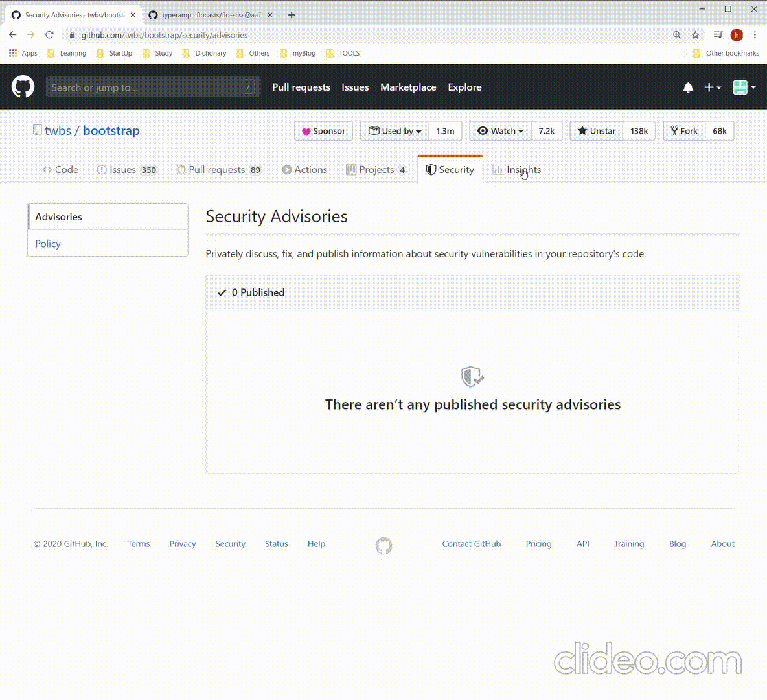This screenshot has height=700, width=767.
Task: Switch to the Projects tab
Action: tap(376, 169)
